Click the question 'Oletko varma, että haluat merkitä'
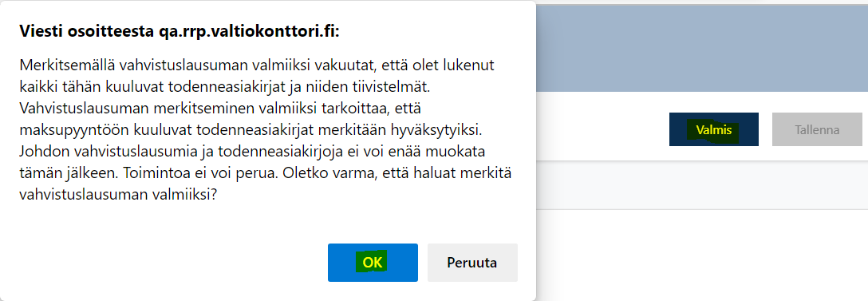Screen dimensions: 868x301 point(397,173)
